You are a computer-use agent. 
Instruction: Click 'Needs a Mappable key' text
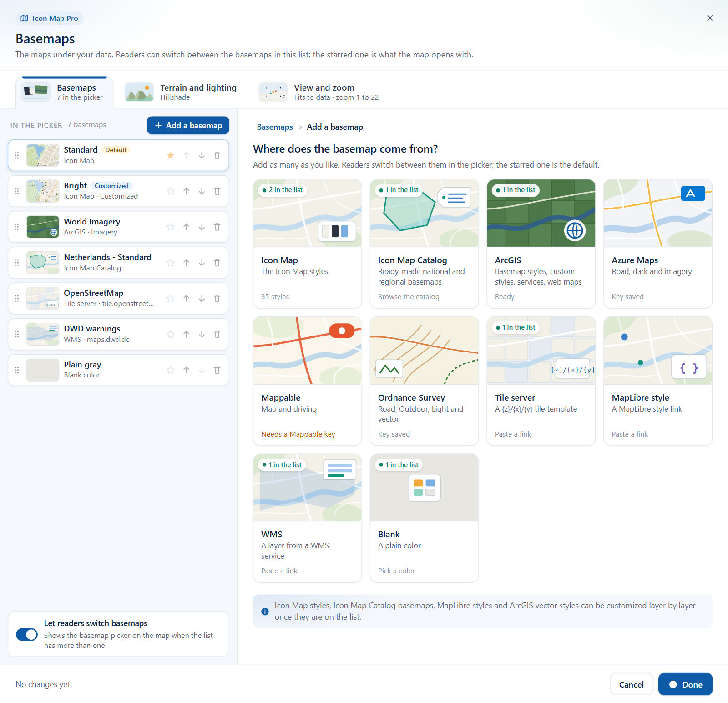(x=298, y=434)
